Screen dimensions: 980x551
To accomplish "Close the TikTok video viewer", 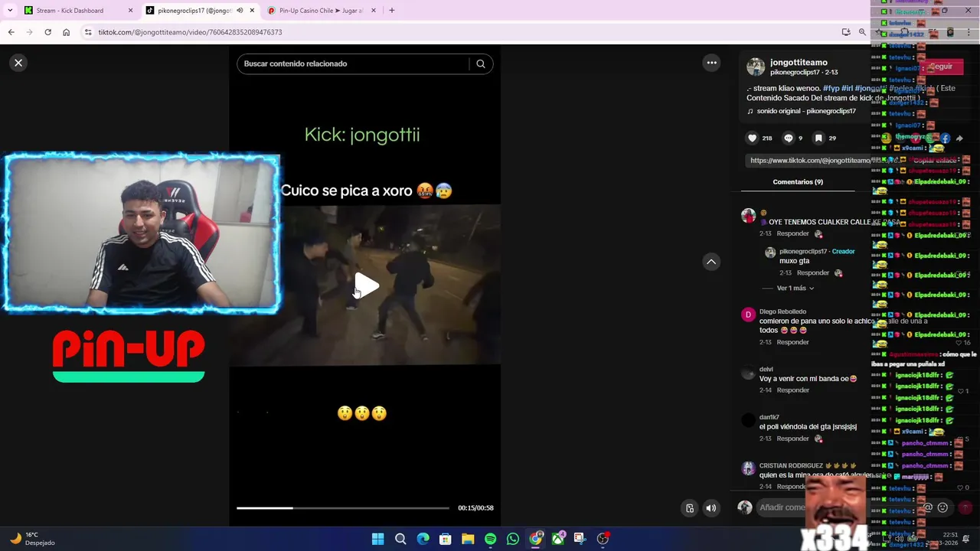I will [18, 63].
